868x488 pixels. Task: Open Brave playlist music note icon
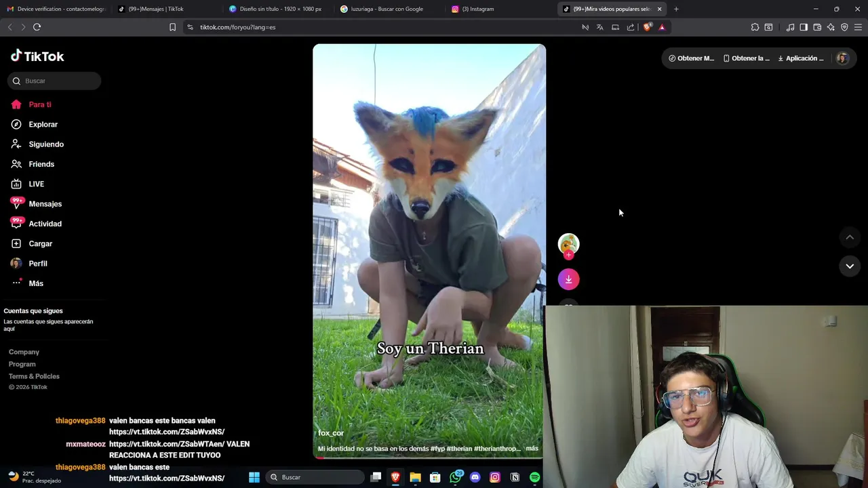coord(790,27)
